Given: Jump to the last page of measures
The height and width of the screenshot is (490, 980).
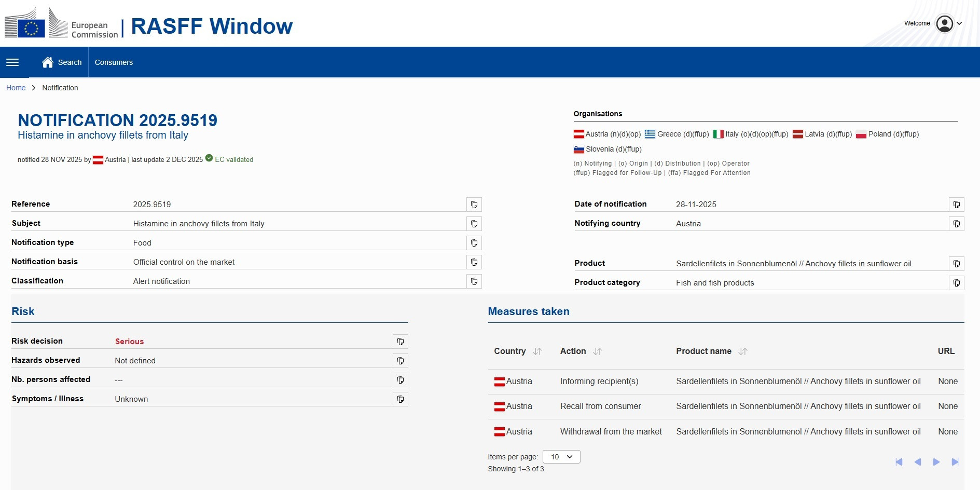Looking at the screenshot, I should 955,462.
